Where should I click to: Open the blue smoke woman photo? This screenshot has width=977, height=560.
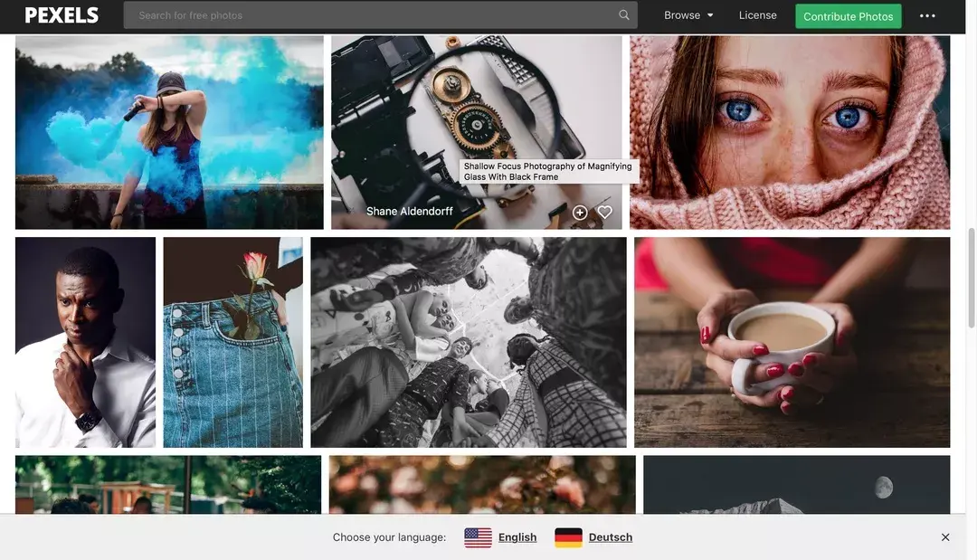[169, 132]
